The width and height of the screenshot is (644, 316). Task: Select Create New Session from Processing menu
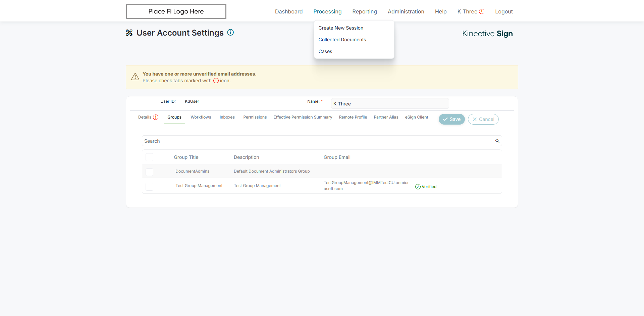[x=341, y=28]
